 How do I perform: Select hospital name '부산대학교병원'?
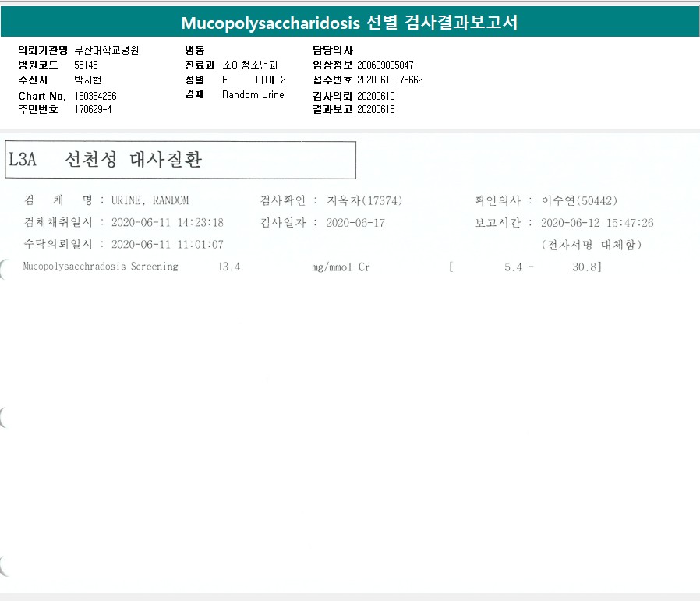[106, 50]
